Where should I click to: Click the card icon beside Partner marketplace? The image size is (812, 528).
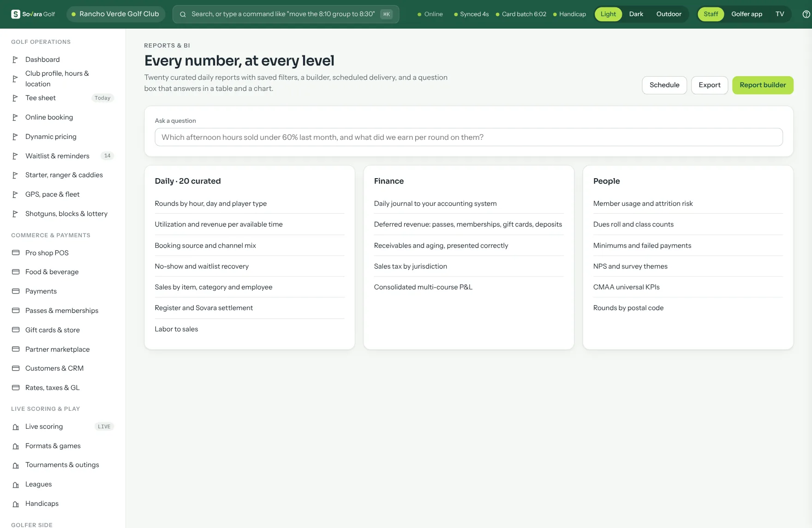(16, 349)
